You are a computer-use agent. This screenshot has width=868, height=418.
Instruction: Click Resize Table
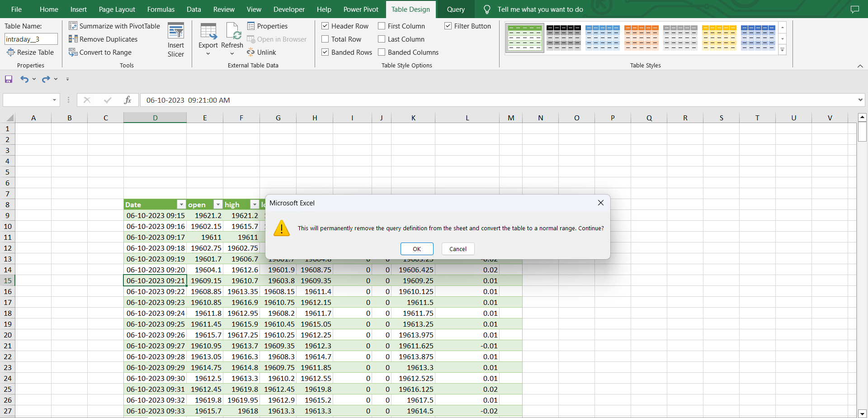pos(30,52)
